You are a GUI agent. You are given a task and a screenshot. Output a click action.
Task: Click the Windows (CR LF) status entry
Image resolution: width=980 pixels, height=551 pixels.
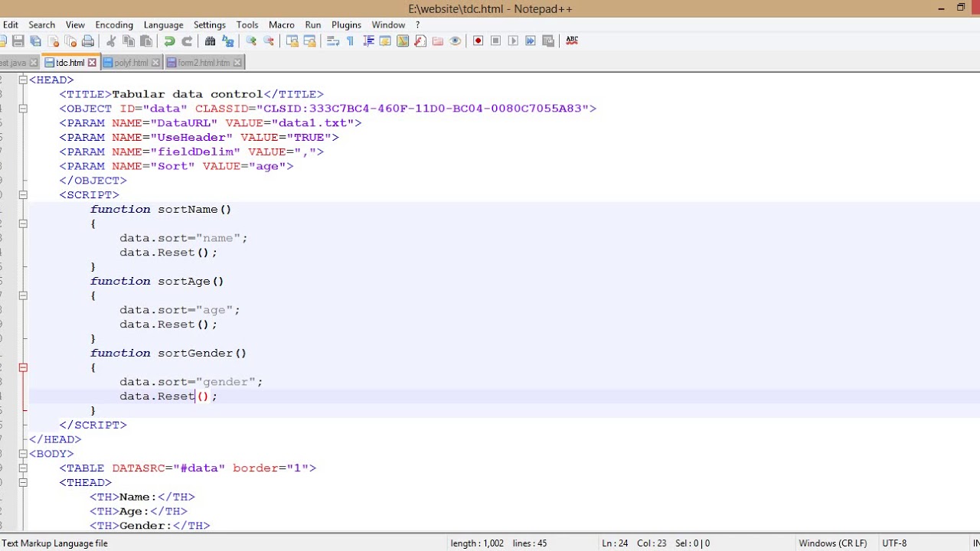coord(833,543)
